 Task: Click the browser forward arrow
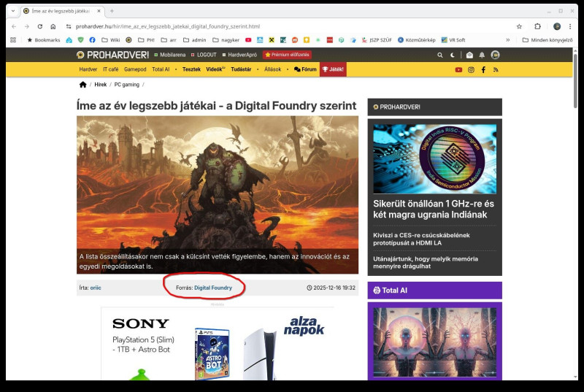coord(27,26)
